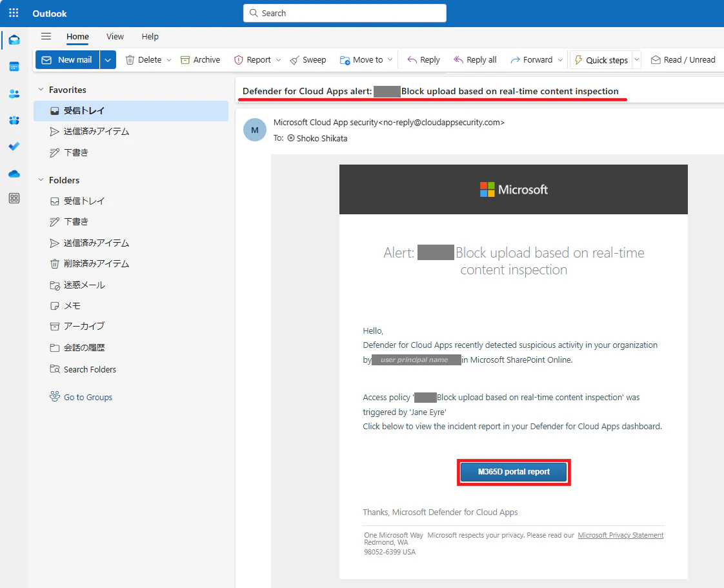
Task: Select 受信トレイ under Folders
Action: pyautogui.click(x=131, y=201)
